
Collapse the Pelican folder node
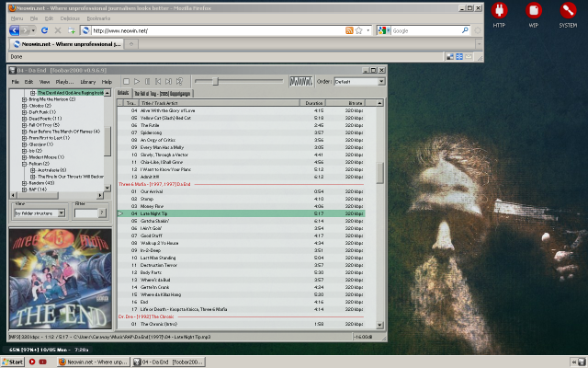[24, 164]
